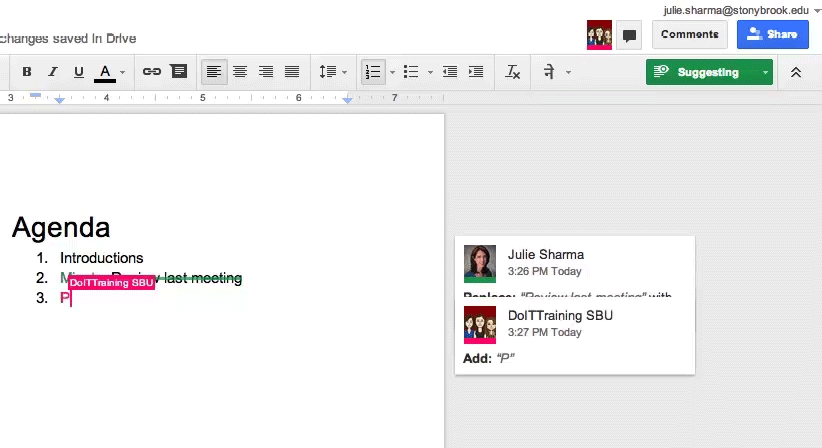Viewport: 822px width, 448px height.
Task: Expand the line spacing dropdown arrow
Action: tap(344, 72)
